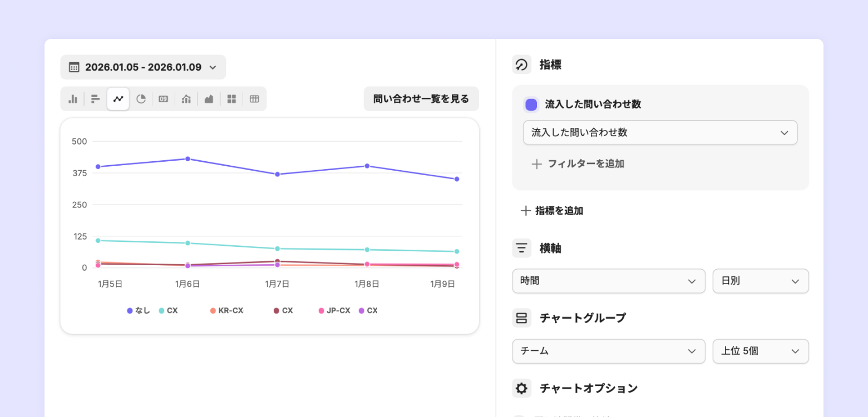This screenshot has width=868, height=417.
Task: Expand the 流入した問い合わせ数 metric dropdown
Action: [660, 133]
